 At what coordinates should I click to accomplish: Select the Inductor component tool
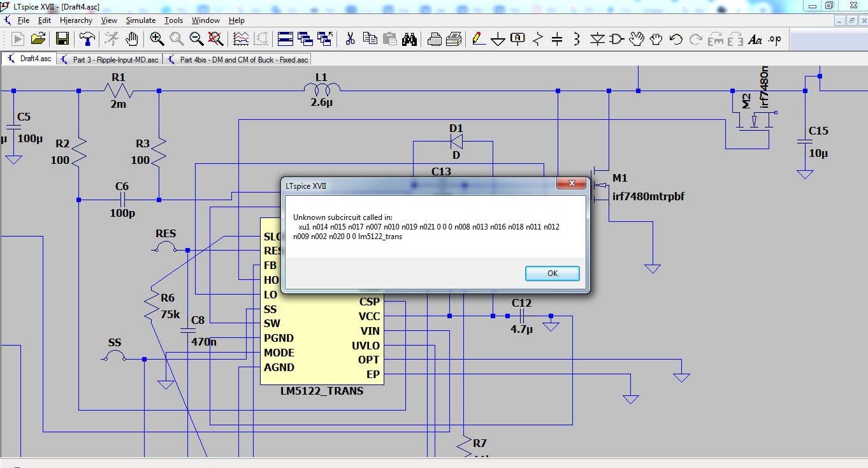click(577, 39)
